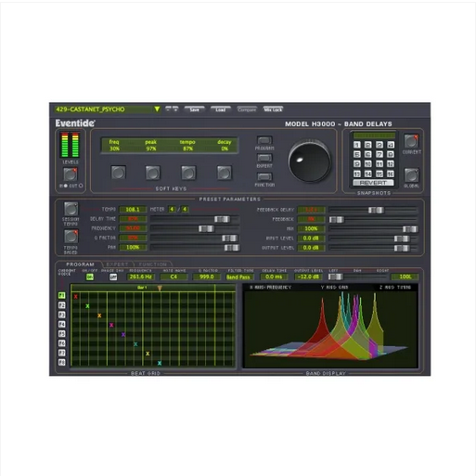476x476 pixels.
Task: Click the Note Name field C4
Action: (x=174, y=277)
